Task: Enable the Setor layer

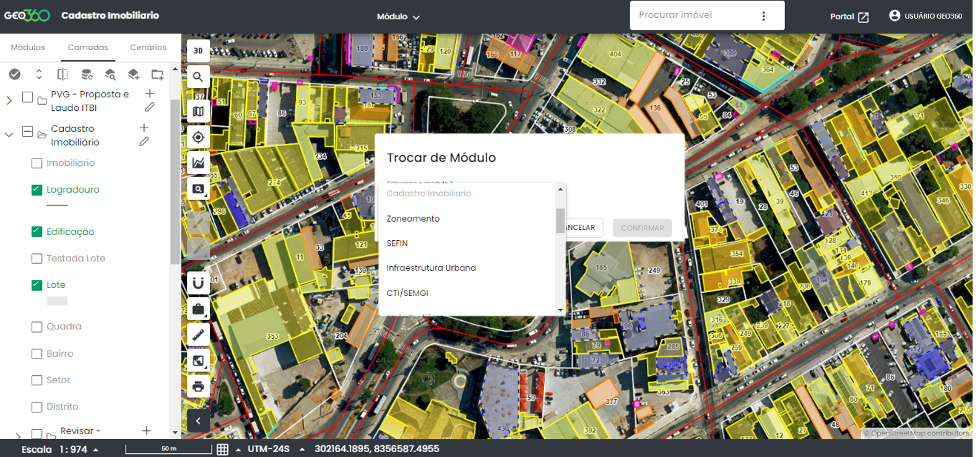Action: pos(37,380)
